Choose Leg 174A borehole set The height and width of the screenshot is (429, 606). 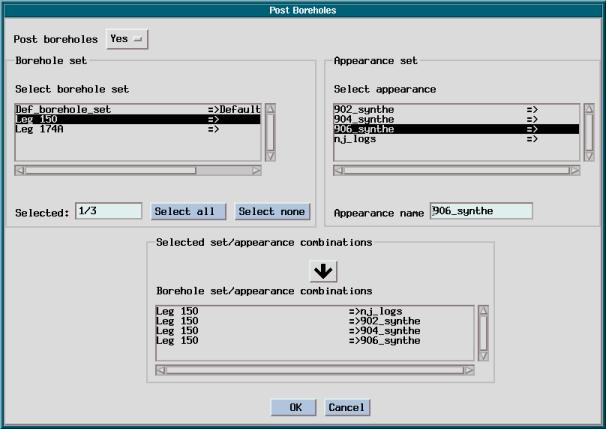click(137, 129)
